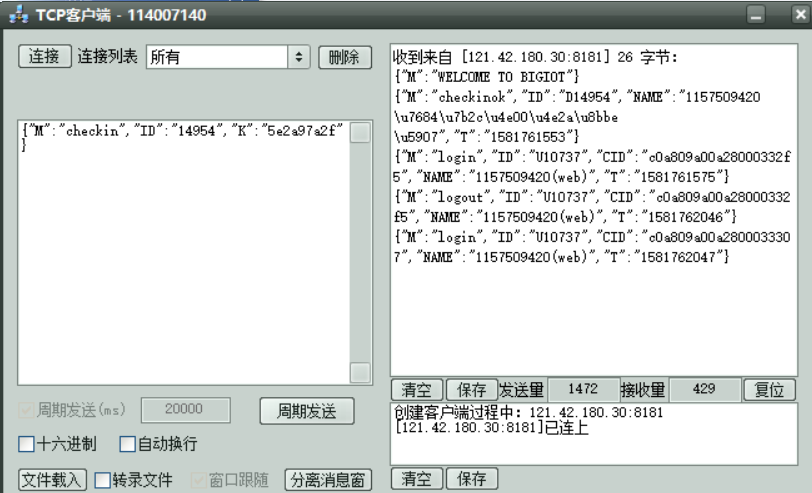Click the 连接 button
The height and width of the screenshot is (493, 812).
click(x=44, y=57)
